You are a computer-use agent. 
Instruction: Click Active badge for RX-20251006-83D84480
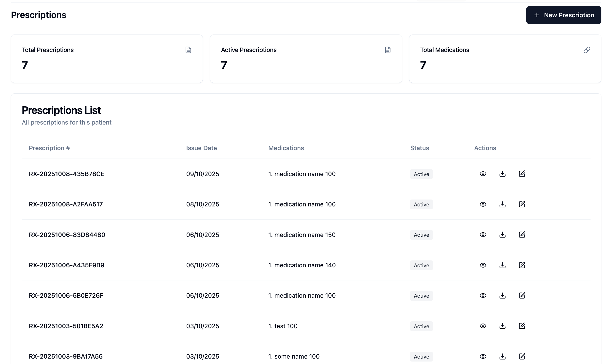pyautogui.click(x=421, y=235)
